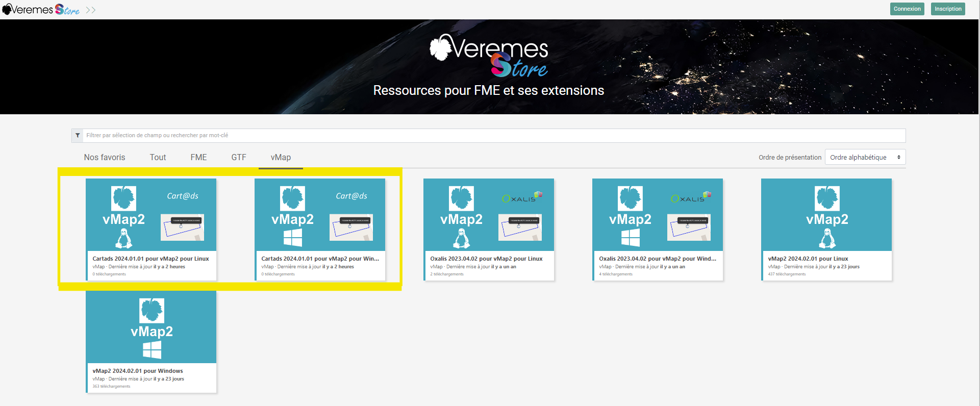The height and width of the screenshot is (406, 980).
Task: Open the vMap2 2024.02.01 pour Linux title
Action: (x=808, y=259)
